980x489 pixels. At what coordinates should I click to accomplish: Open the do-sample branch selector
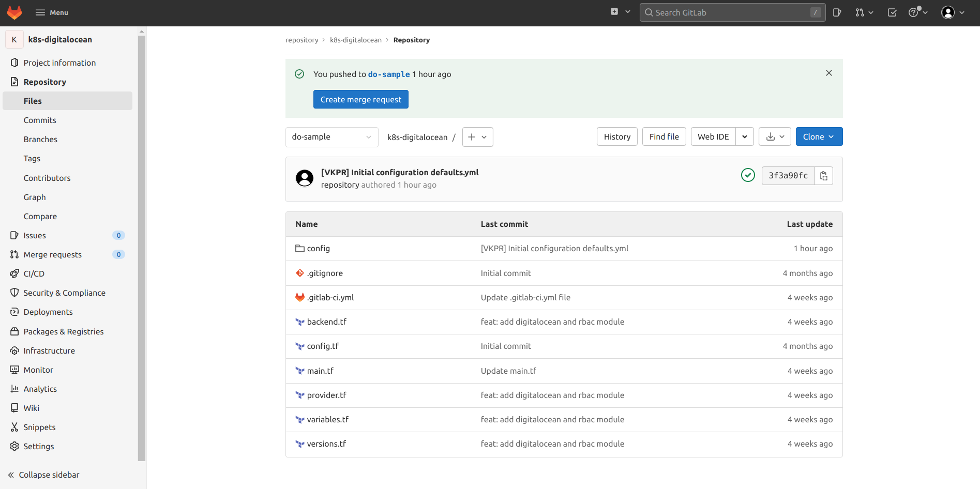(x=332, y=137)
